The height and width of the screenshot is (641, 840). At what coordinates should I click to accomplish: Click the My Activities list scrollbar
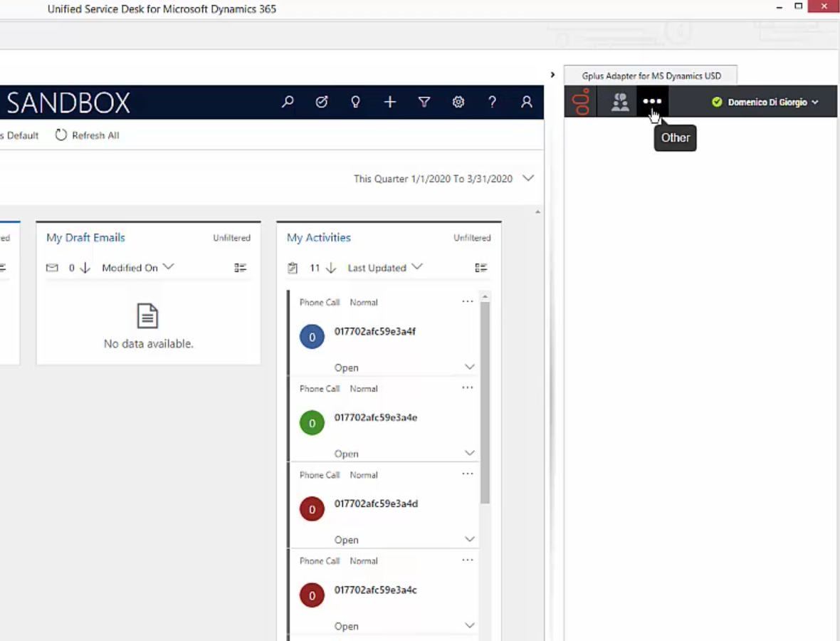point(485,402)
